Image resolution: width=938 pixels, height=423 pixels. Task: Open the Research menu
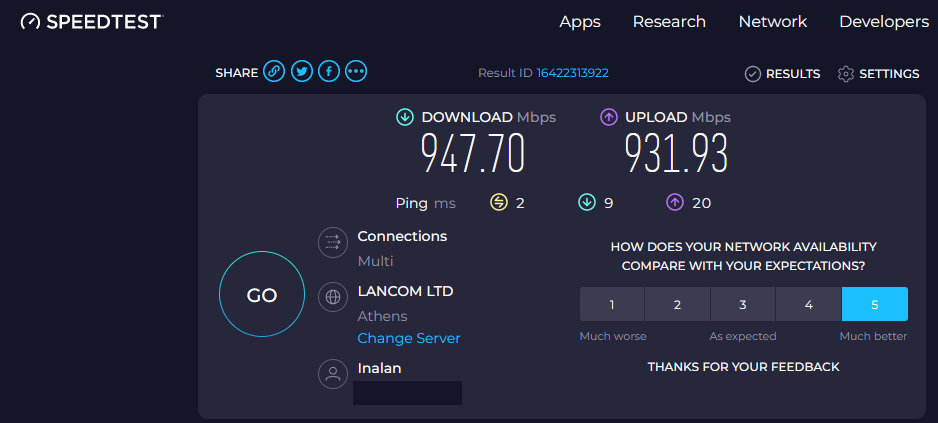point(669,22)
